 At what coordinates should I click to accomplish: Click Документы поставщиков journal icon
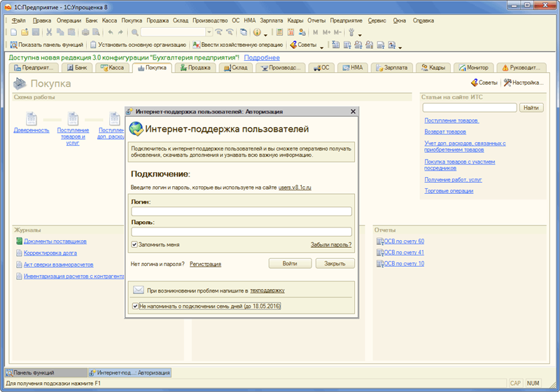click(19, 241)
